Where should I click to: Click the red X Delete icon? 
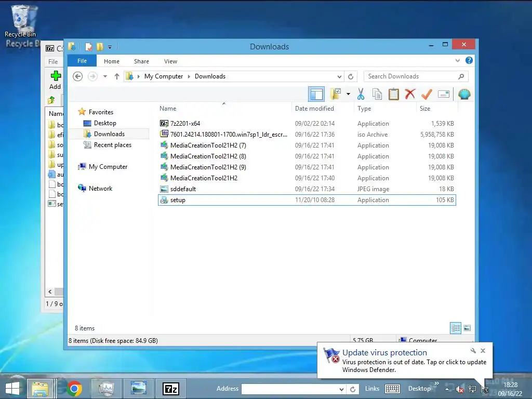pyautogui.click(x=410, y=94)
